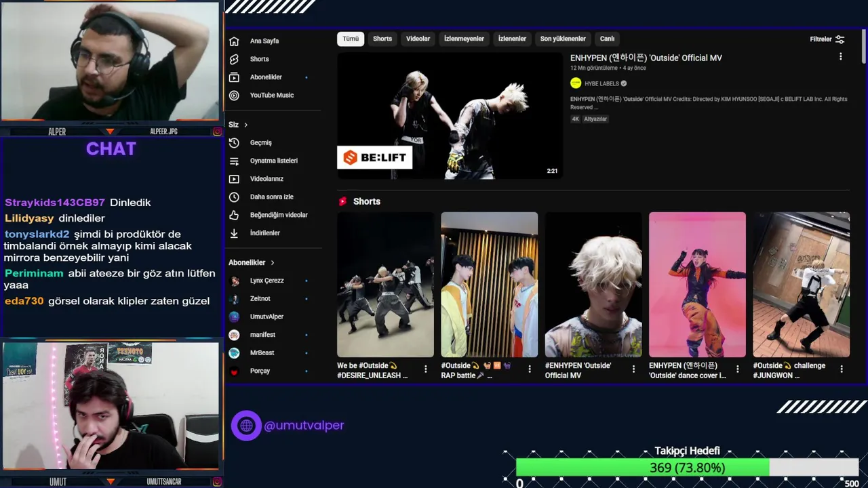
Task: Click eda730 chat username
Action: point(24,301)
